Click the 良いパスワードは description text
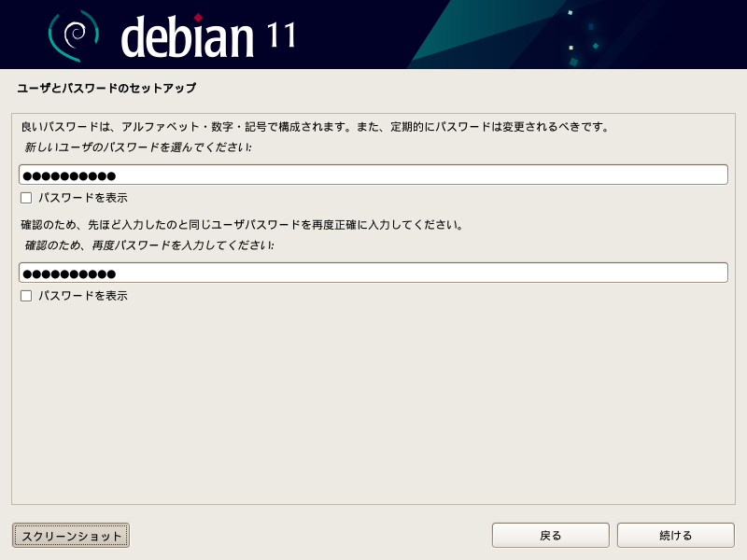747x560 pixels. pos(315,127)
